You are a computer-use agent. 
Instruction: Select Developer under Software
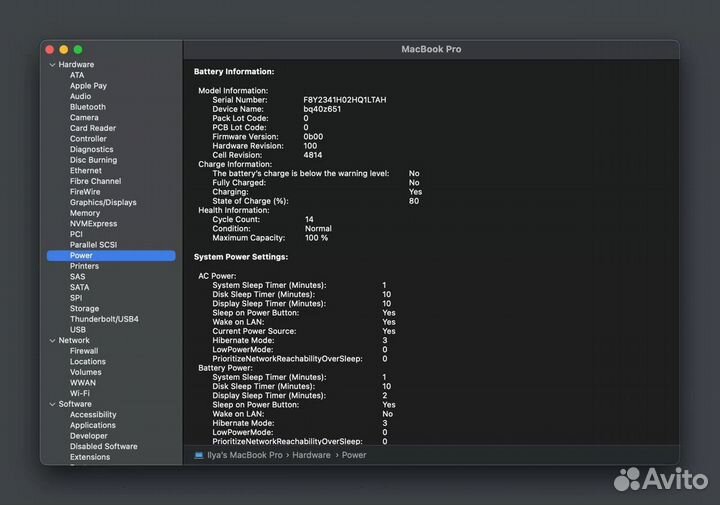(x=89, y=436)
